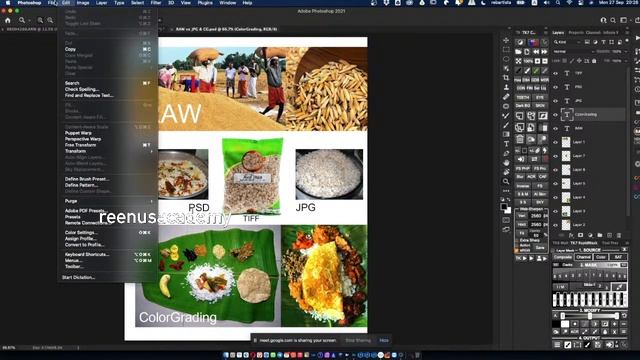Select the PSD text on the canvas
640x360 pixels.
(x=199, y=207)
